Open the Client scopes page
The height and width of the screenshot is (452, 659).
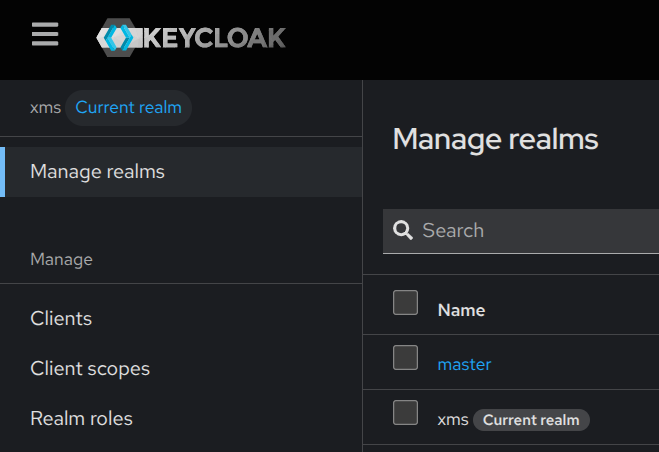(x=90, y=369)
